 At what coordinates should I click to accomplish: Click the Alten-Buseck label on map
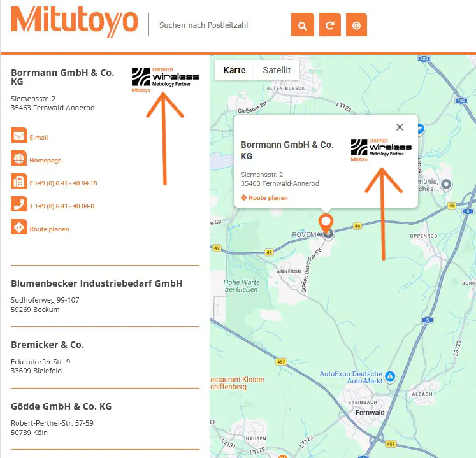pos(285,88)
